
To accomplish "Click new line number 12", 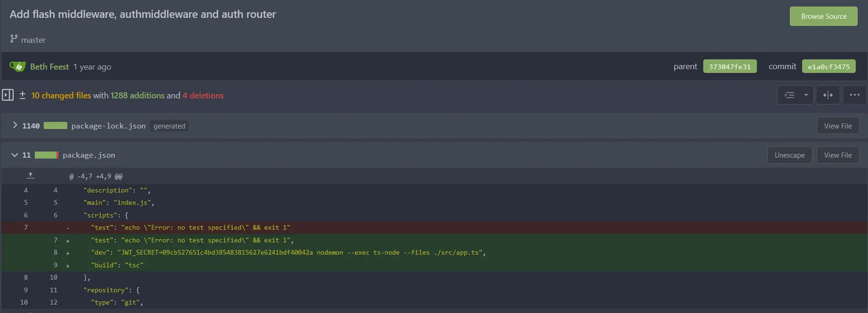I will coord(53,303).
